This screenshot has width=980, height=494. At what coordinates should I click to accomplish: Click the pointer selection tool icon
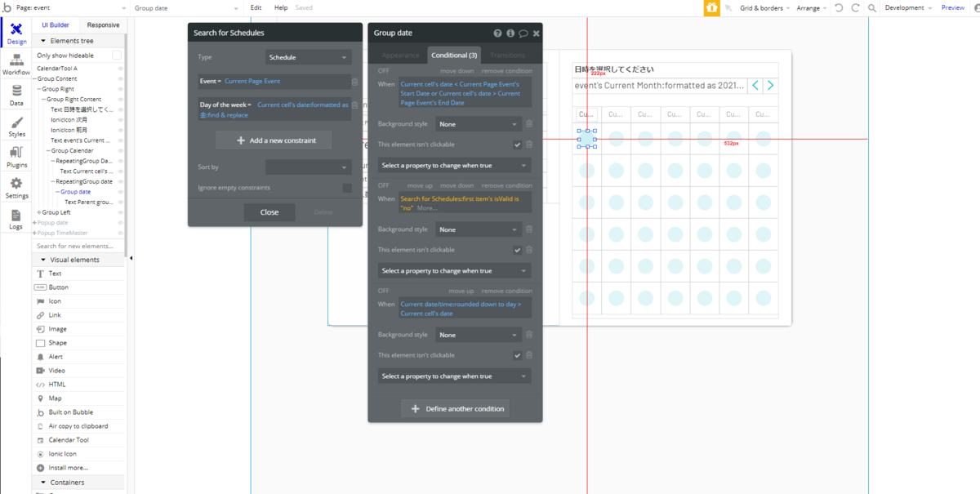(728, 8)
